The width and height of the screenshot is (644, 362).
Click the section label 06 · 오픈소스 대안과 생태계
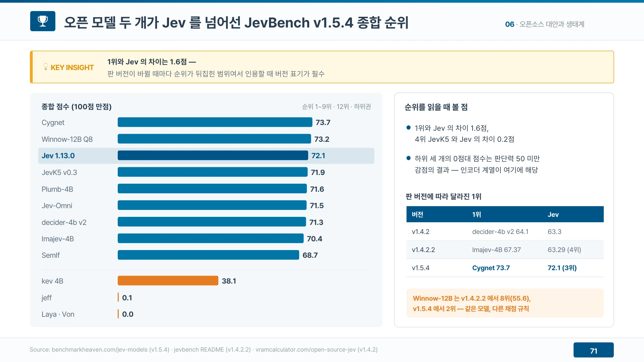pyautogui.click(x=545, y=24)
